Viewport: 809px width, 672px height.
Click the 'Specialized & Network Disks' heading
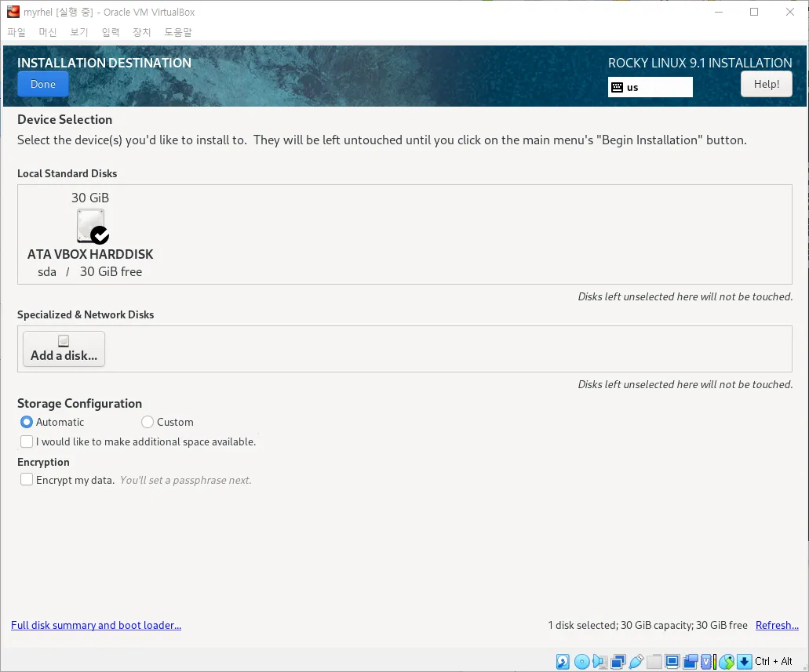point(86,314)
